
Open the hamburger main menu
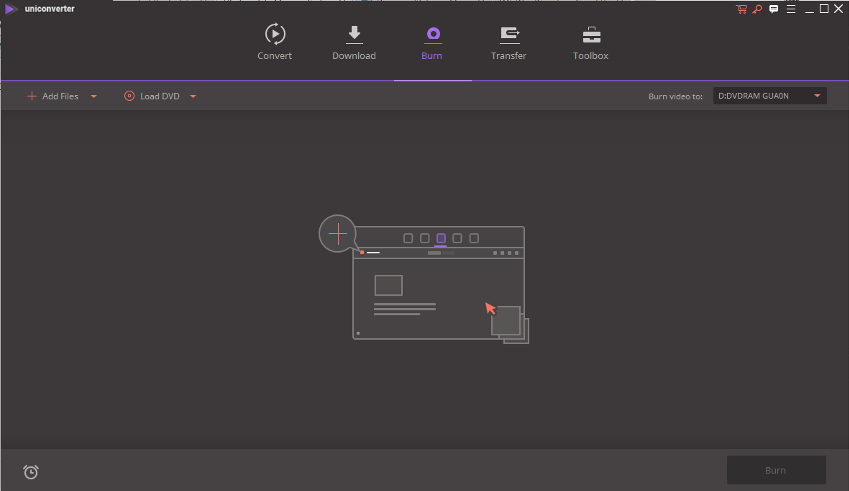[791, 9]
